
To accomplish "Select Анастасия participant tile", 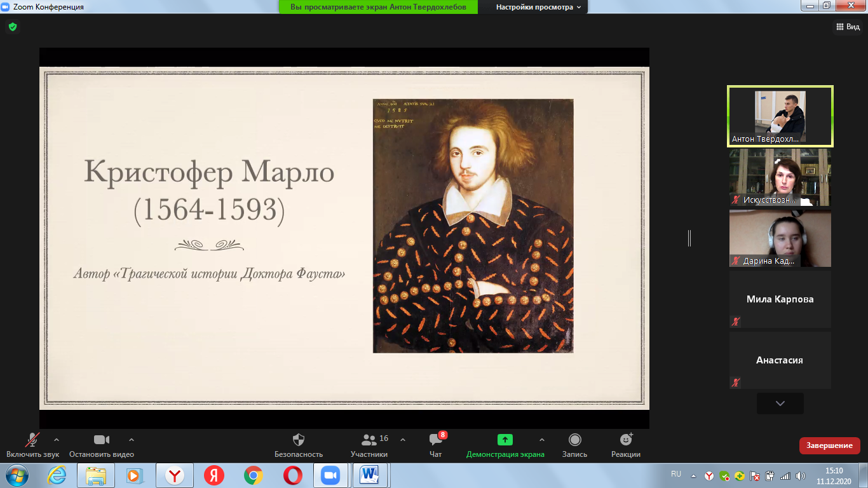I will click(x=780, y=360).
